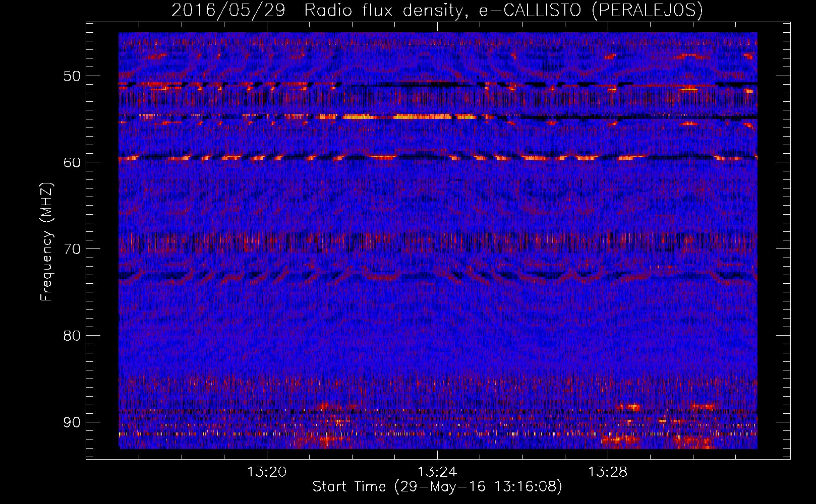Click the 60 frequency tick label

(x=72, y=162)
